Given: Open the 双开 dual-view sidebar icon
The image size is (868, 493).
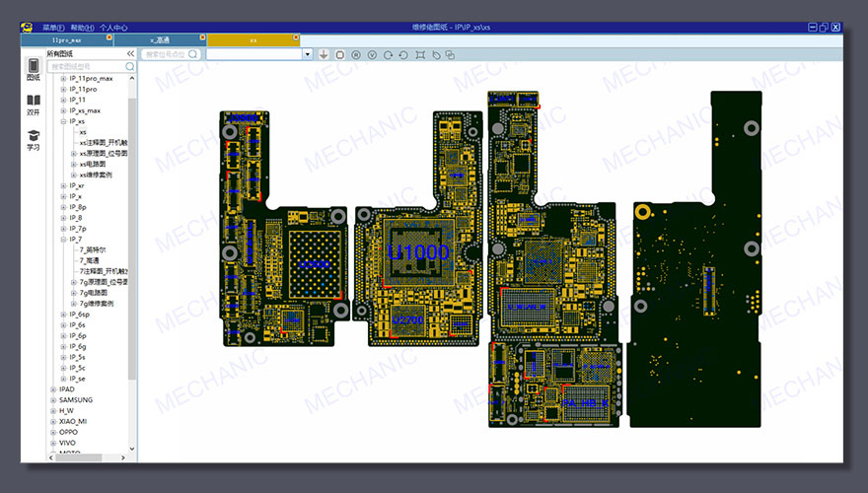Looking at the screenshot, I should [34, 105].
